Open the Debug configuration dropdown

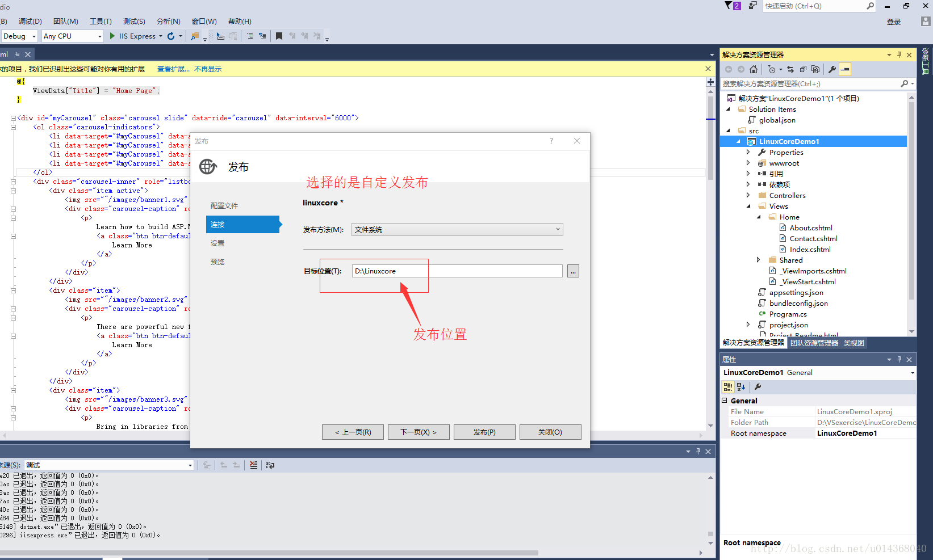[x=20, y=36]
